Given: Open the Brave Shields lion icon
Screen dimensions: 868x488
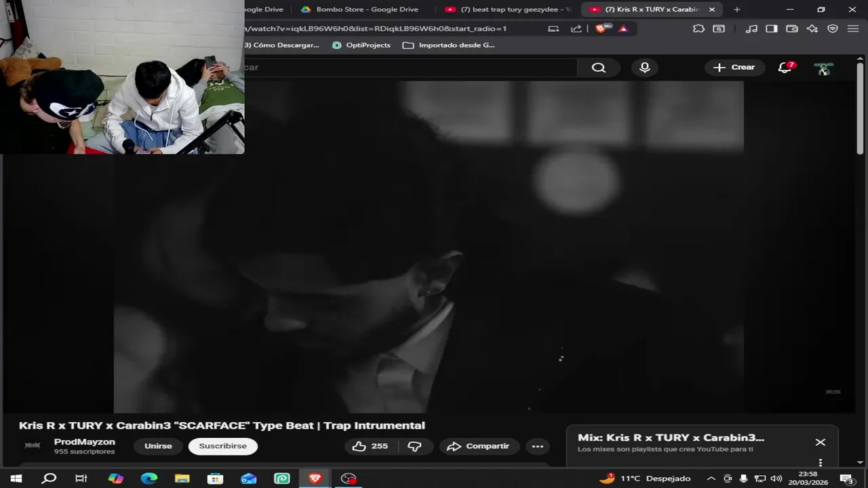Looking at the screenshot, I should point(601,28).
